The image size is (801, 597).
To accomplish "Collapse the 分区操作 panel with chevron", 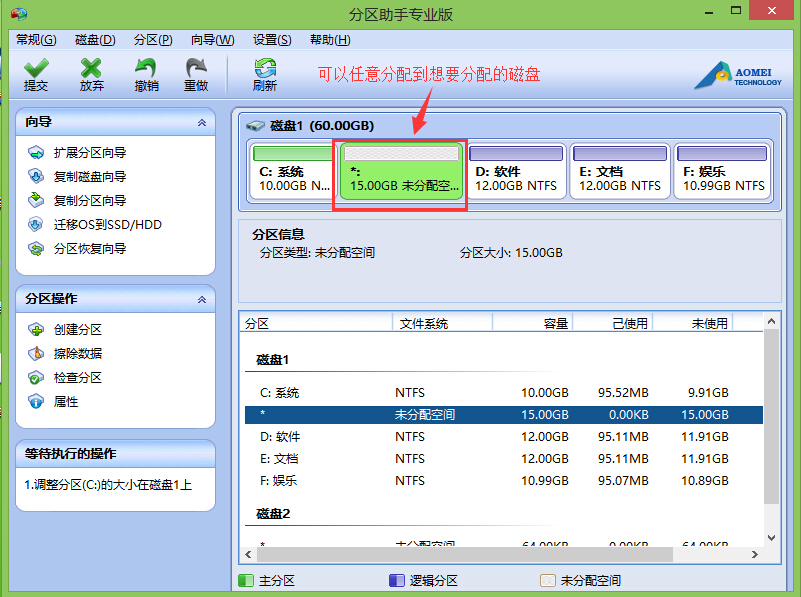I will pyautogui.click(x=202, y=299).
